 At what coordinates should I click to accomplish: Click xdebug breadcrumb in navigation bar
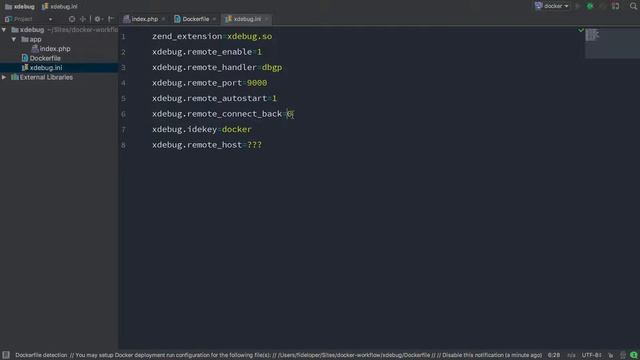click(x=20, y=7)
